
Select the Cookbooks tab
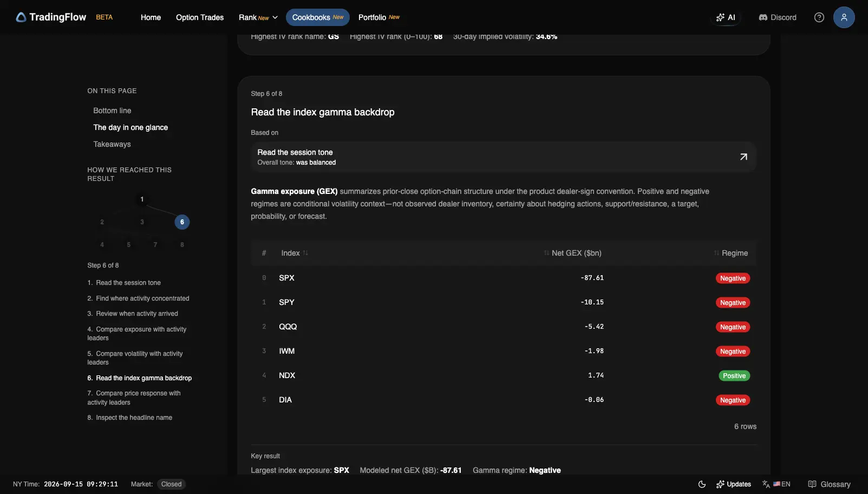(x=318, y=17)
